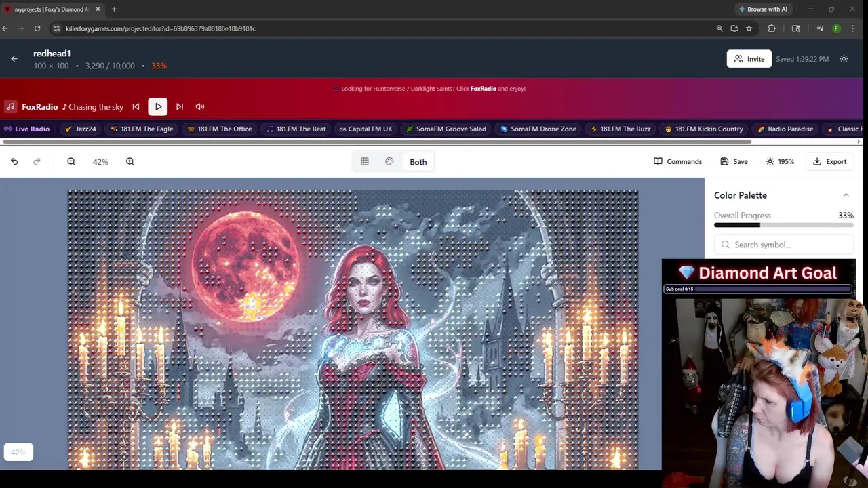Open the browser media control icon
The height and width of the screenshot is (488, 868).
point(820,28)
